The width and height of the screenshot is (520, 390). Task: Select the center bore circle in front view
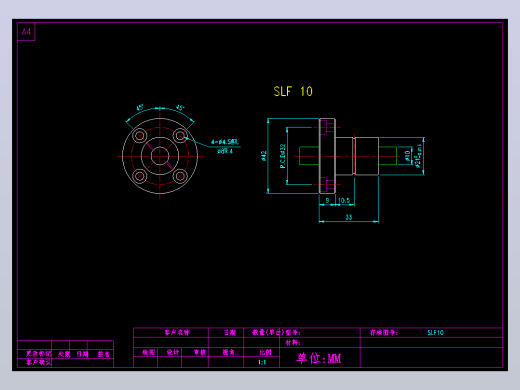(x=160, y=156)
